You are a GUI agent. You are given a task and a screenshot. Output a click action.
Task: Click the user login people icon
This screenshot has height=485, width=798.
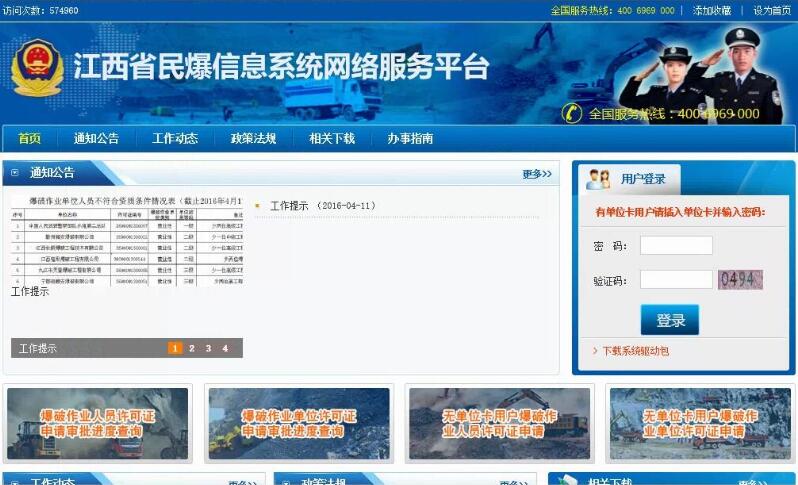click(x=598, y=179)
